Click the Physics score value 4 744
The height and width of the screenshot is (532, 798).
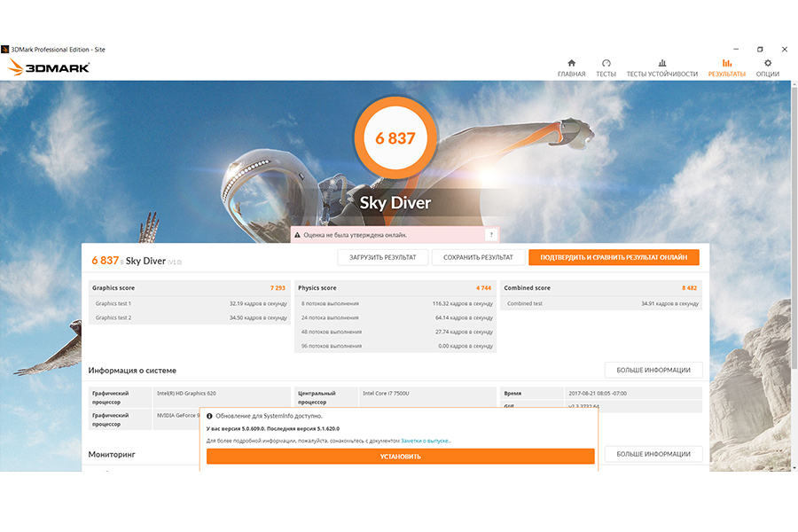[483, 288]
